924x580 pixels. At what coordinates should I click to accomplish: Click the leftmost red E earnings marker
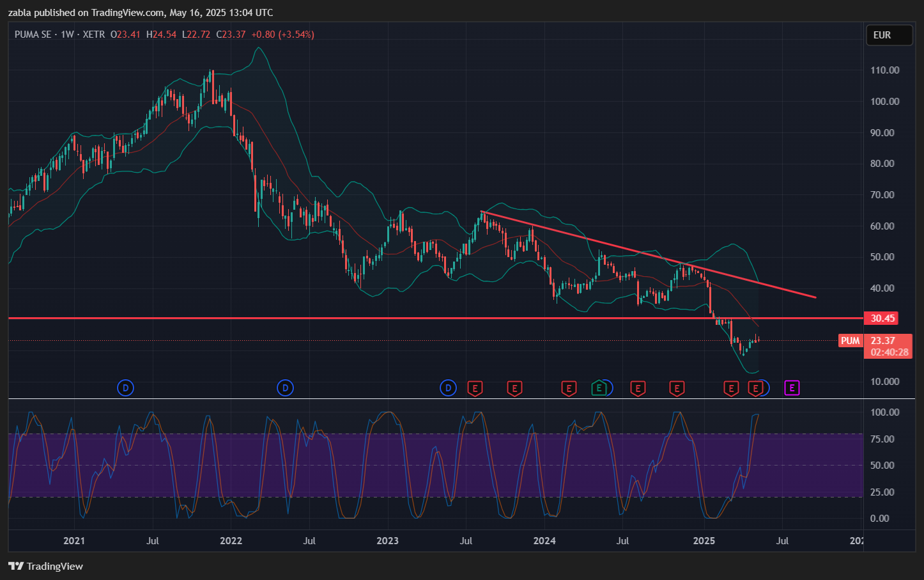pos(475,388)
